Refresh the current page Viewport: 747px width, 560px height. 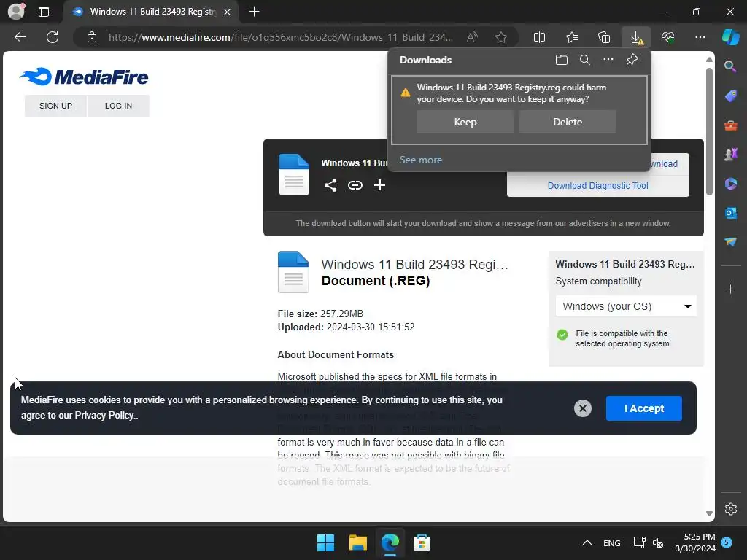[53, 37]
